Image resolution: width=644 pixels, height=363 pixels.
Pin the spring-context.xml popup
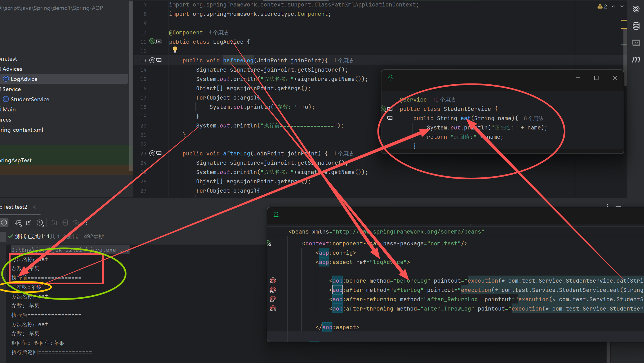276,215
